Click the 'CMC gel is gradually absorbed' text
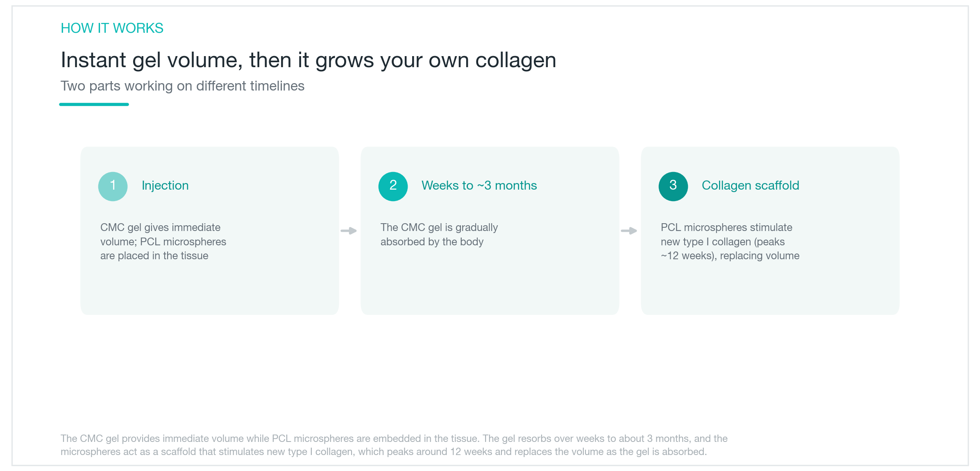This screenshot has height=471, width=980. pyautogui.click(x=439, y=235)
